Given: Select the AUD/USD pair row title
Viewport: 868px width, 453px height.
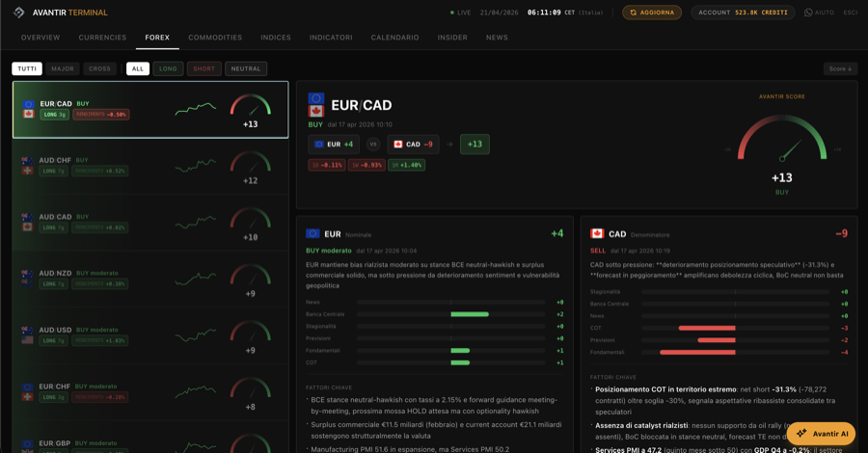Looking at the screenshot, I should [x=55, y=330].
